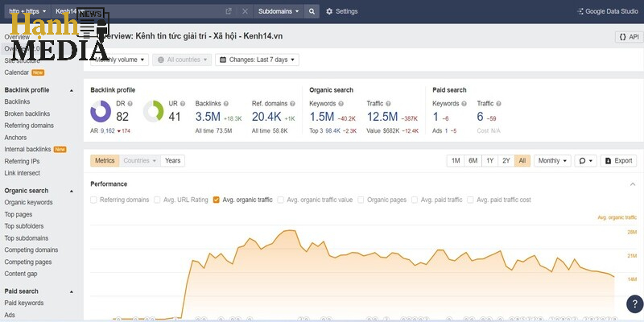Collapse Backlink profile sidebar section

pyautogui.click(x=72, y=90)
